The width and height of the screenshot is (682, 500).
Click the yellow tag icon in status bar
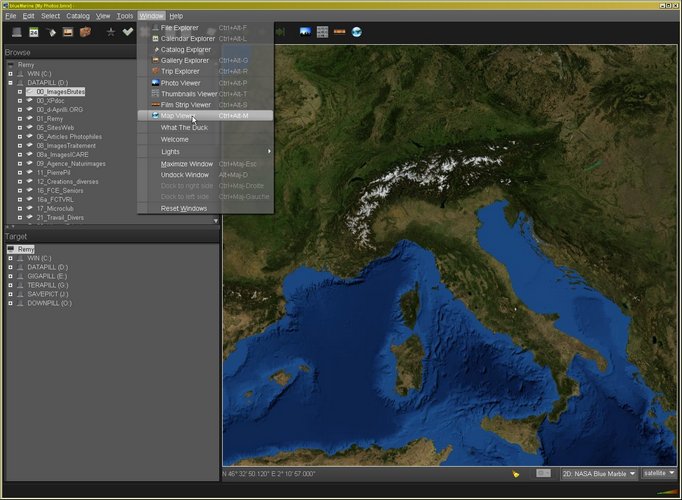tap(516, 473)
